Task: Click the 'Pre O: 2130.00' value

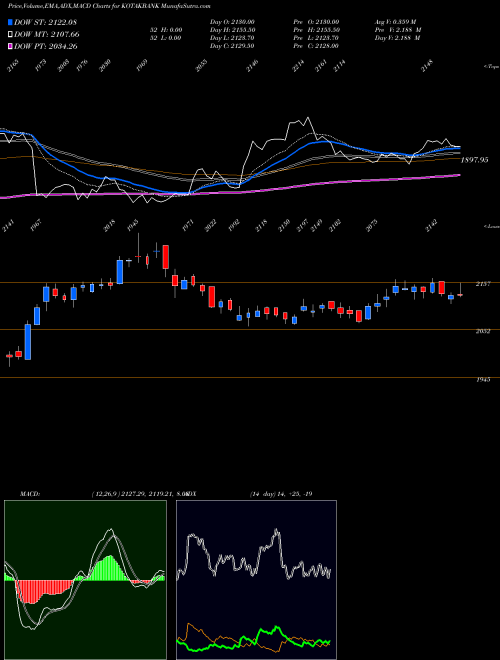Action: (x=316, y=22)
